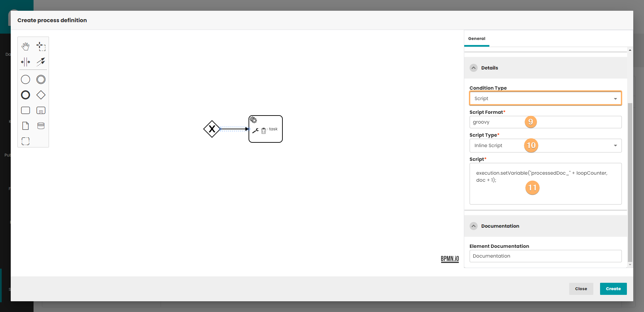The height and width of the screenshot is (312, 644).
Task: Pick the data store shape
Action: tap(41, 126)
